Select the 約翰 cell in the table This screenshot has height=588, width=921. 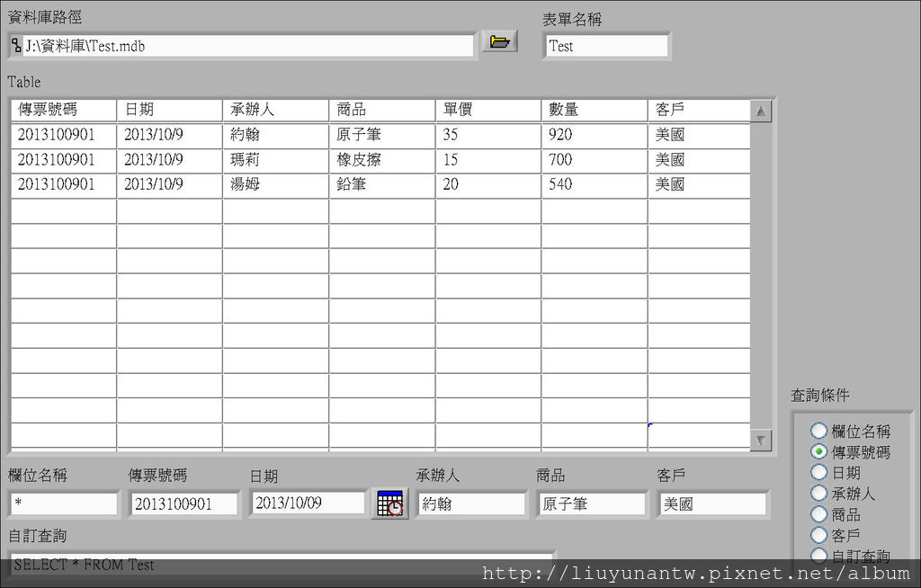275,135
